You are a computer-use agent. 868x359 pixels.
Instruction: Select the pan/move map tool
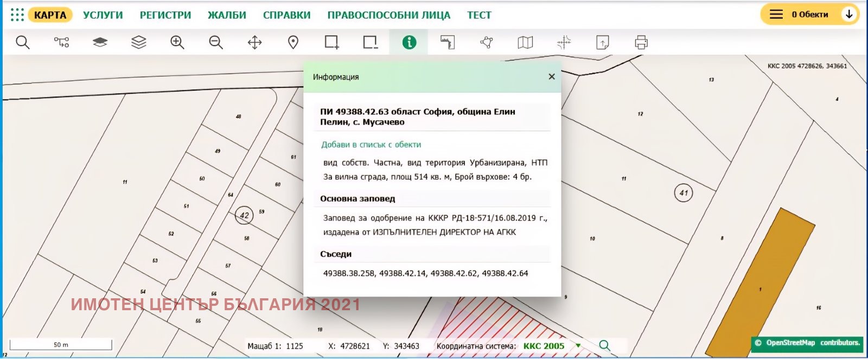[x=254, y=42]
